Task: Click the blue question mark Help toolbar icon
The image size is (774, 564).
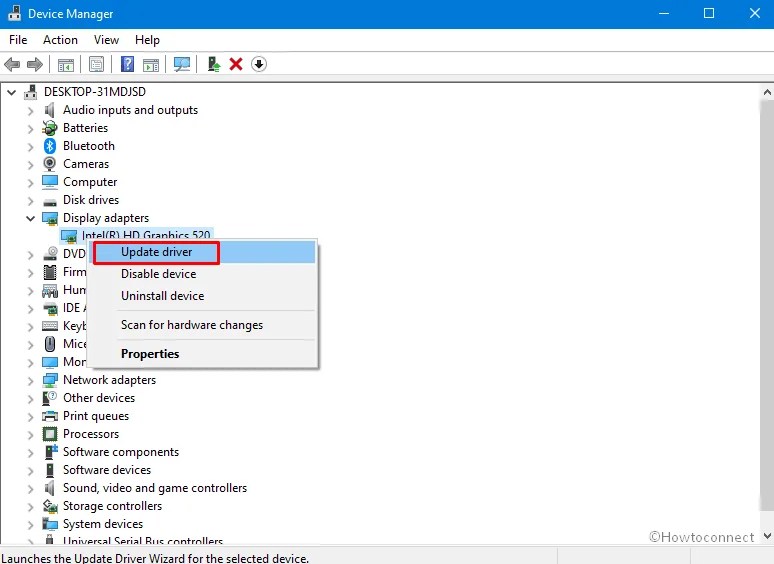Action: [x=127, y=64]
